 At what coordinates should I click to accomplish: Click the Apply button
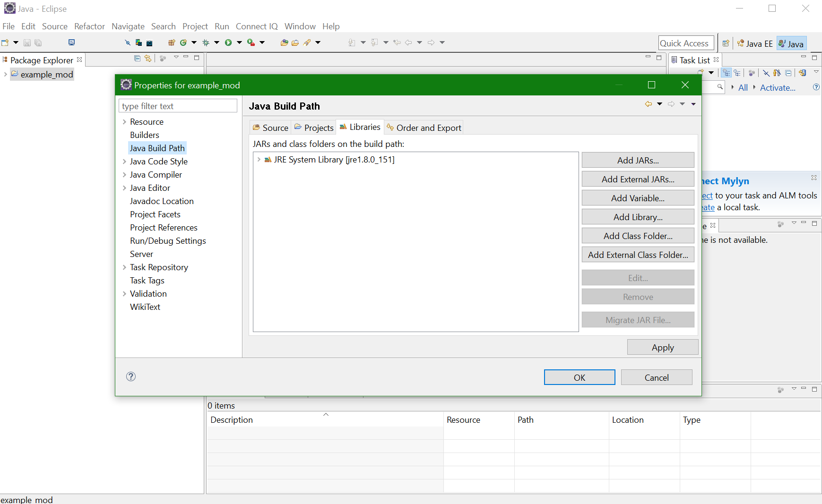point(663,347)
